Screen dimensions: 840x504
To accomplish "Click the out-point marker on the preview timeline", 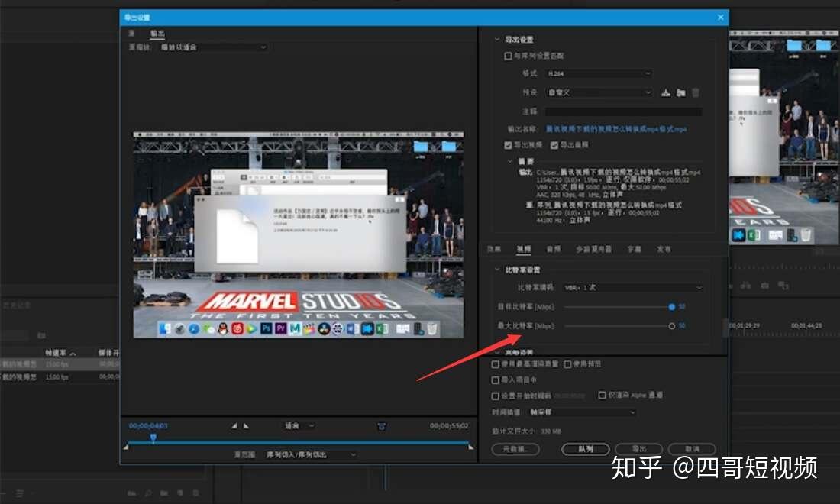I will [470, 447].
